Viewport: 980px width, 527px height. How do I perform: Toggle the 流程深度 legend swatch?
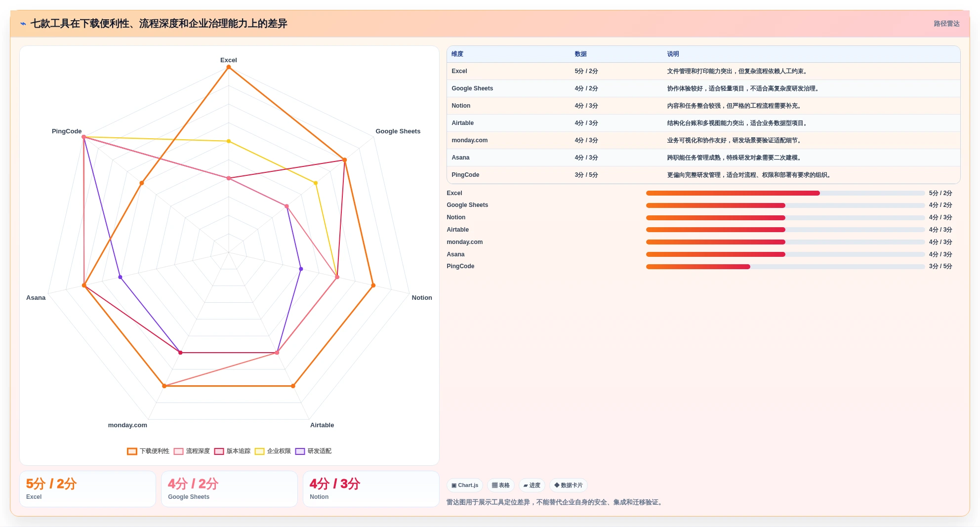point(178,451)
